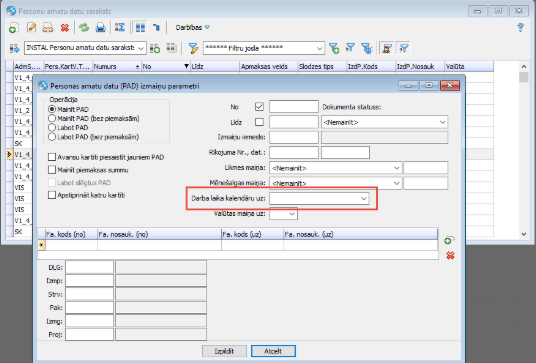Click the funnel with globe filter icon
Screen dimensions: 536x363
point(366,48)
